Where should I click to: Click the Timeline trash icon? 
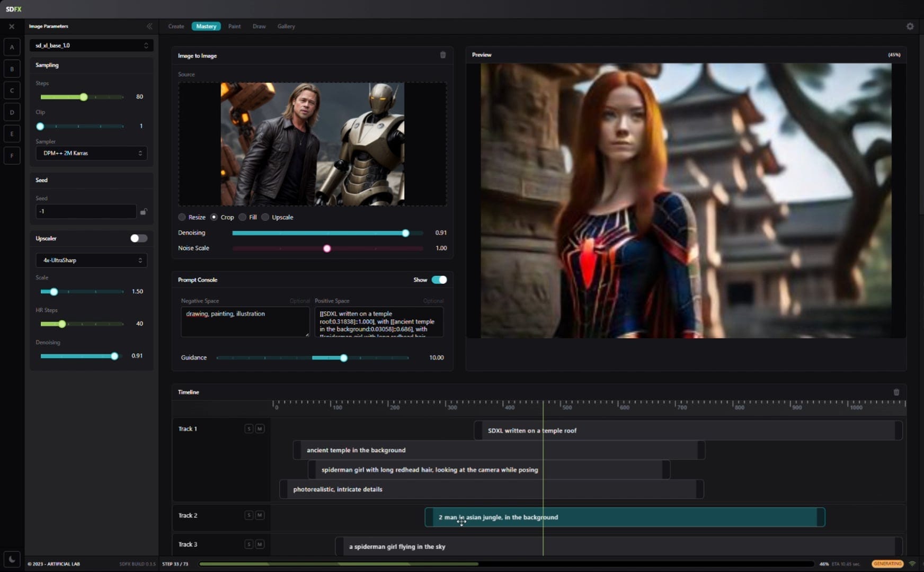point(896,392)
